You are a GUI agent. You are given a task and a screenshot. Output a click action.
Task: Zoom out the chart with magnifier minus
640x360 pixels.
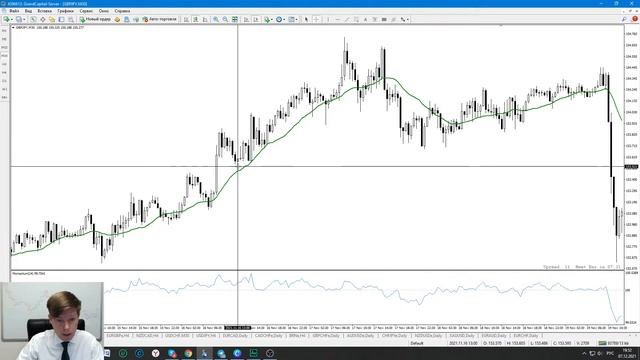[225, 19]
